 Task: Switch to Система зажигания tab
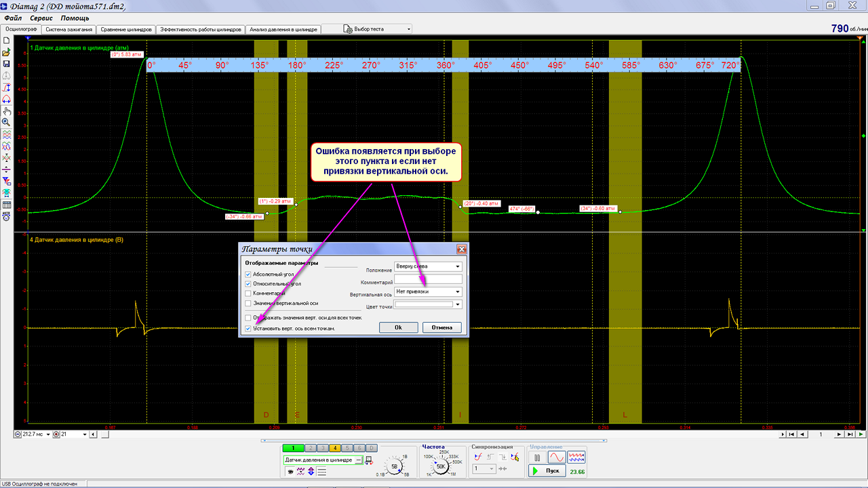point(68,30)
